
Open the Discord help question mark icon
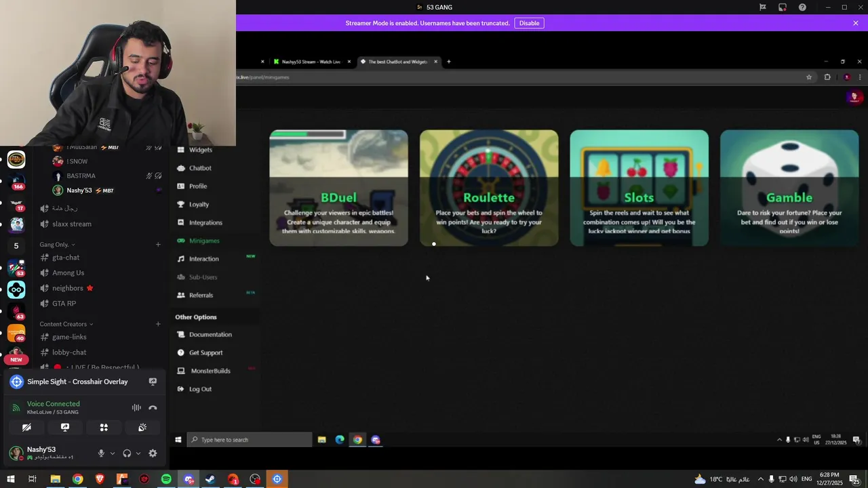click(802, 7)
